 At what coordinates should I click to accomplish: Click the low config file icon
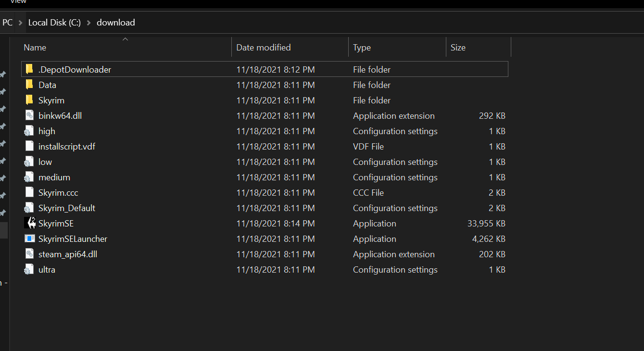pos(30,162)
